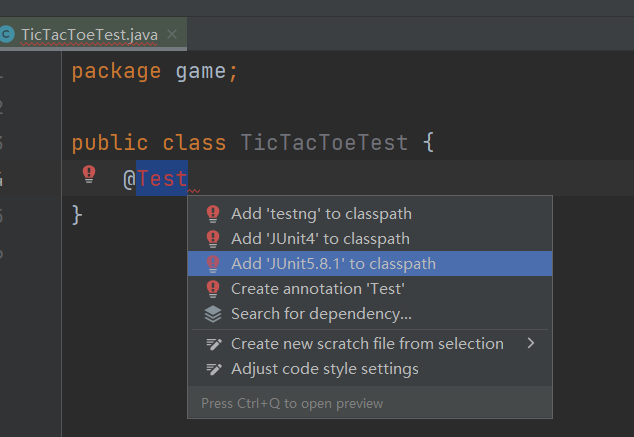Click the pencil icon beside Adjust code style settings
The width and height of the screenshot is (634, 437).
coord(213,369)
